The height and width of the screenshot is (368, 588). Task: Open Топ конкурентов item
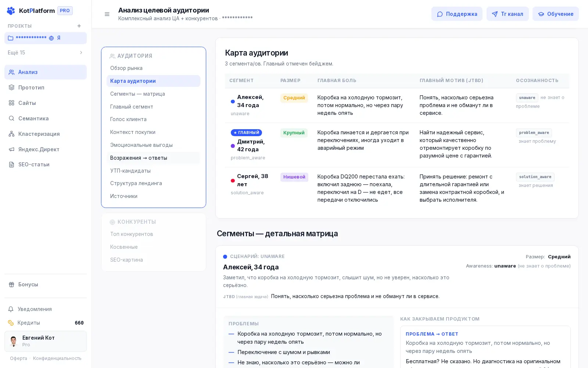pyautogui.click(x=154, y=234)
